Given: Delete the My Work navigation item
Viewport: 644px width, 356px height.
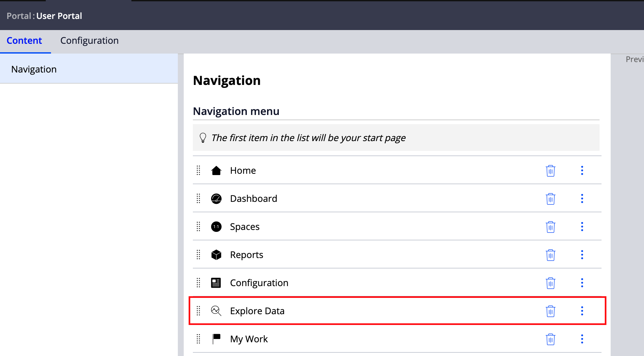Looking at the screenshot, I should pos(551,339).
